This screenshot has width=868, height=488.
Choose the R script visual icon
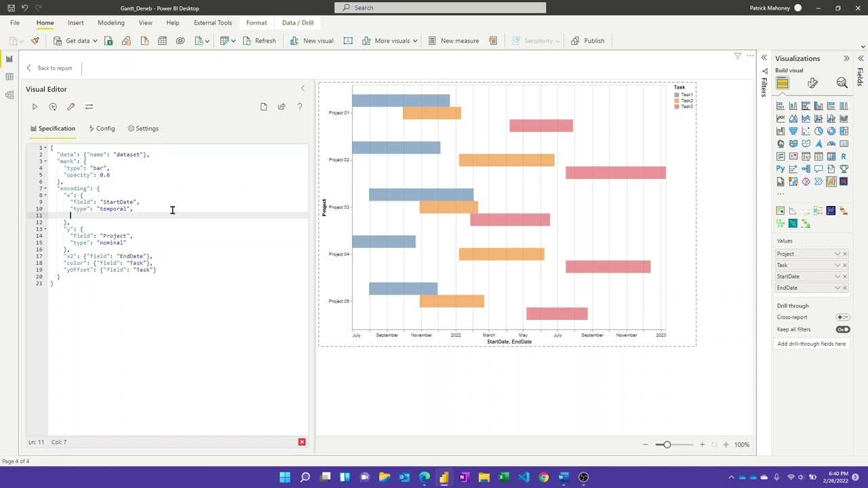(844, 157)
